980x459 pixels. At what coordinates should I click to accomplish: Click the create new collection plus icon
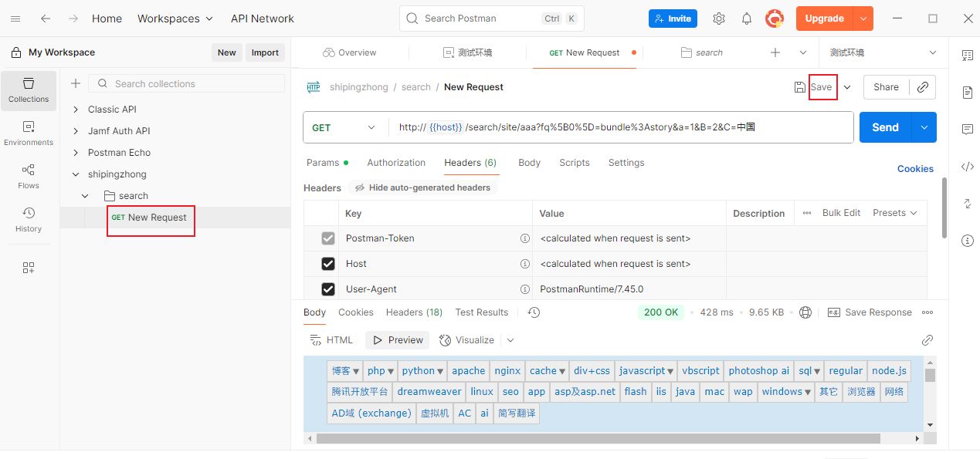pyautogui.click(x=76, y=83)
